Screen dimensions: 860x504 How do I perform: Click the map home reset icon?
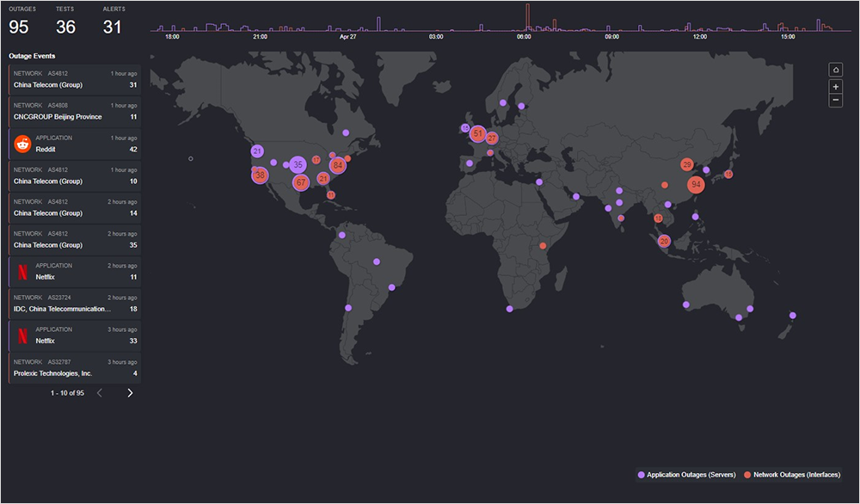[835, 70]
